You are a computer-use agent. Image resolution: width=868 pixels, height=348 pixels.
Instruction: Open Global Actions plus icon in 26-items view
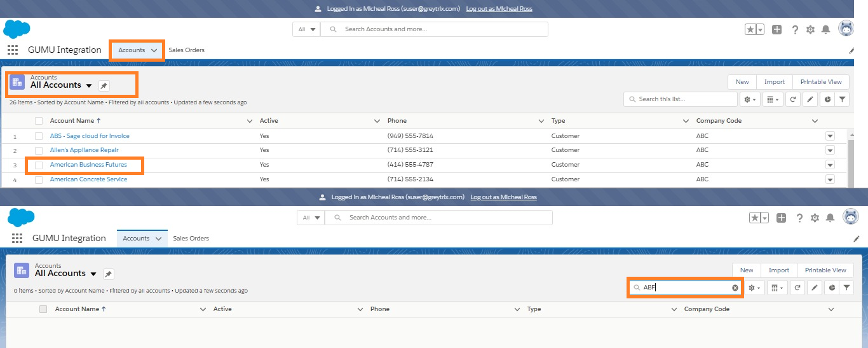[776, 29]
